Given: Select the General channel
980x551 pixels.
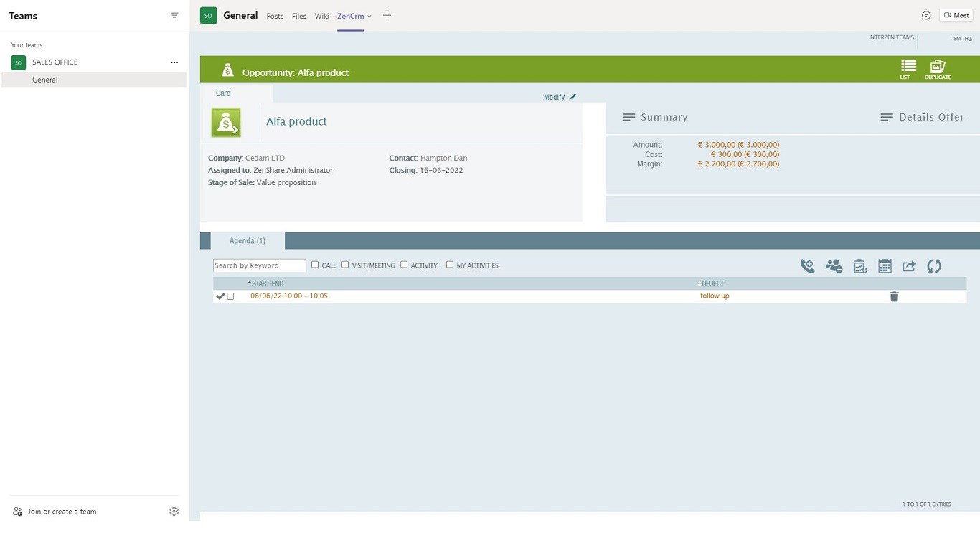Looking at the screenshot, I should [x=94, y=80].
